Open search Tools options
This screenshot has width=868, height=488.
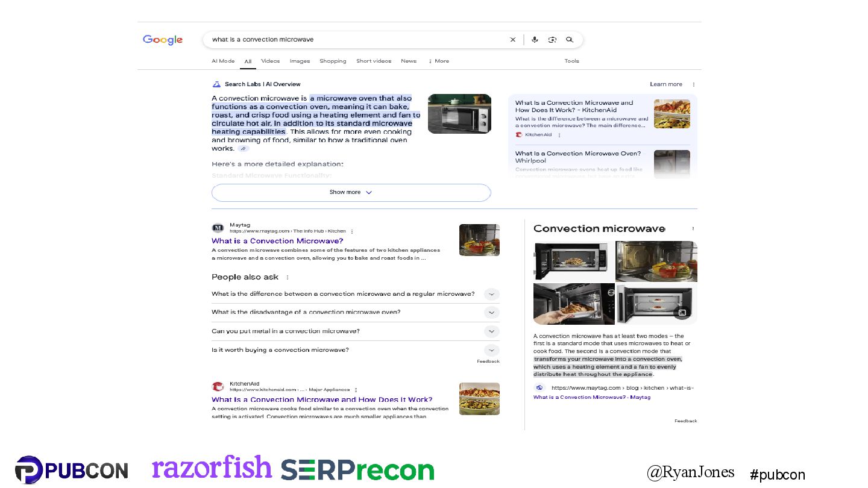tap(571, 61)
